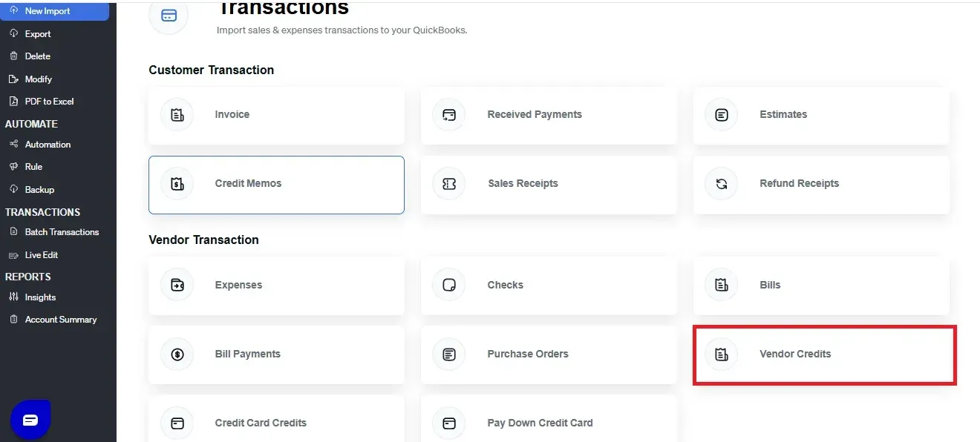Image resolution: width=980 pixels, height=442 pixels.
Task: Go to the Account Summary report
Action: pos(60,320)
